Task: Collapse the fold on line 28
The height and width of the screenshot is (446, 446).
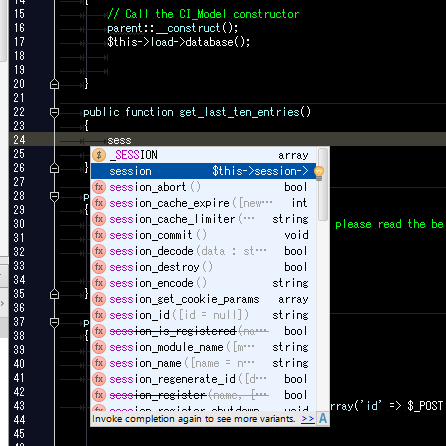Action: click(54, 197)
